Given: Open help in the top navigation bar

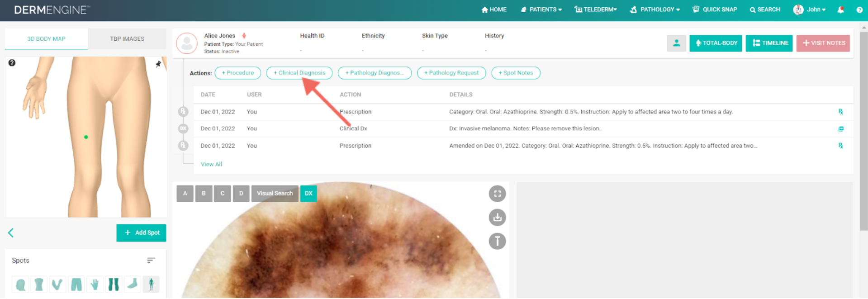Looking at the screenshot, I should pos(859,9).
